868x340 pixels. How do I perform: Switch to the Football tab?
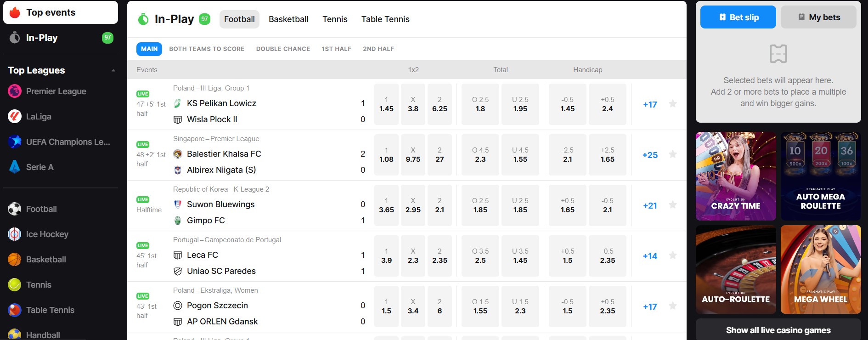pos(239,19)
